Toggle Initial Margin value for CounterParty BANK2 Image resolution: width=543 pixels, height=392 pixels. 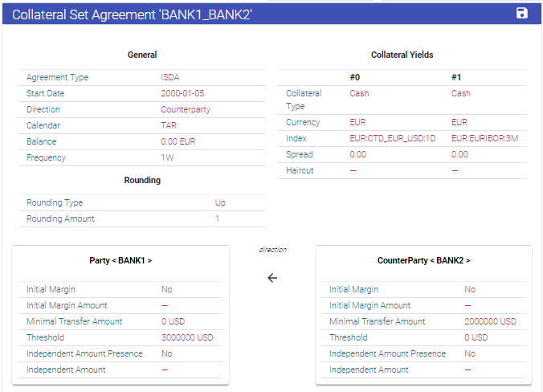coord(470,289)
